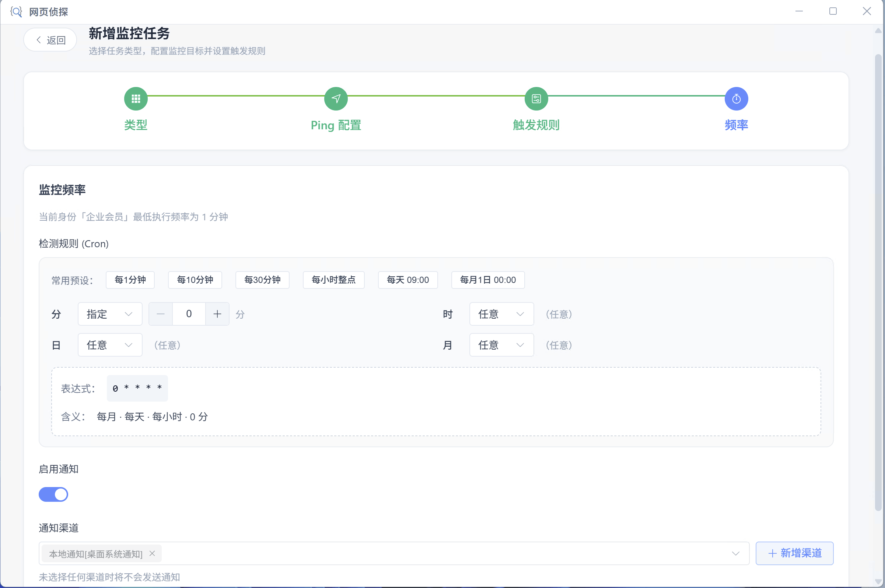Screen dimensions: 885x588
Task: Open the 时 dropdown showing 任意
Action: pos(501,314)
